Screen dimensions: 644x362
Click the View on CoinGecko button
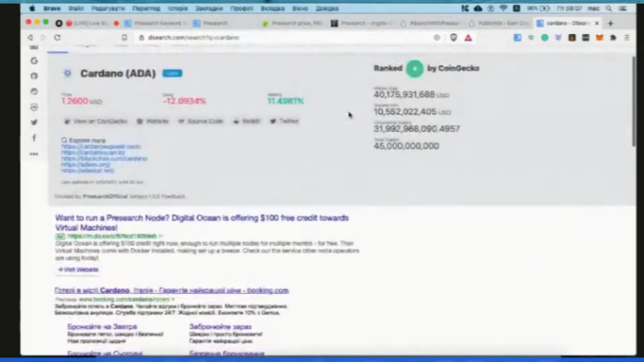96,122
